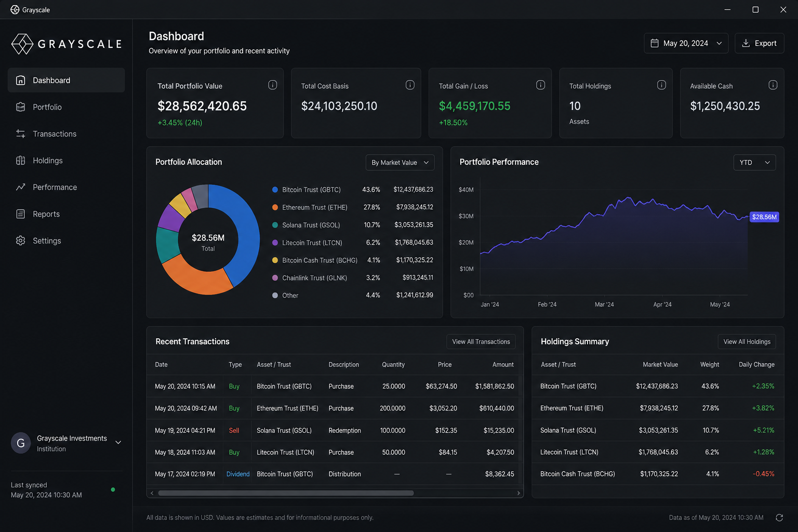Open the Dashboard menu item
The image size is (798, 532).
pyautogui.click(x=66, y=80)
